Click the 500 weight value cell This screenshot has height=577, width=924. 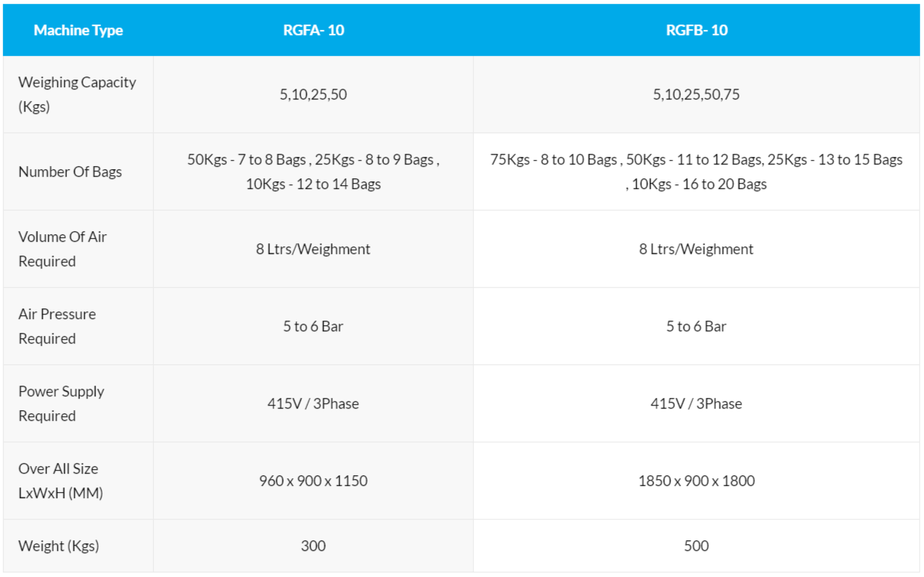697,546
